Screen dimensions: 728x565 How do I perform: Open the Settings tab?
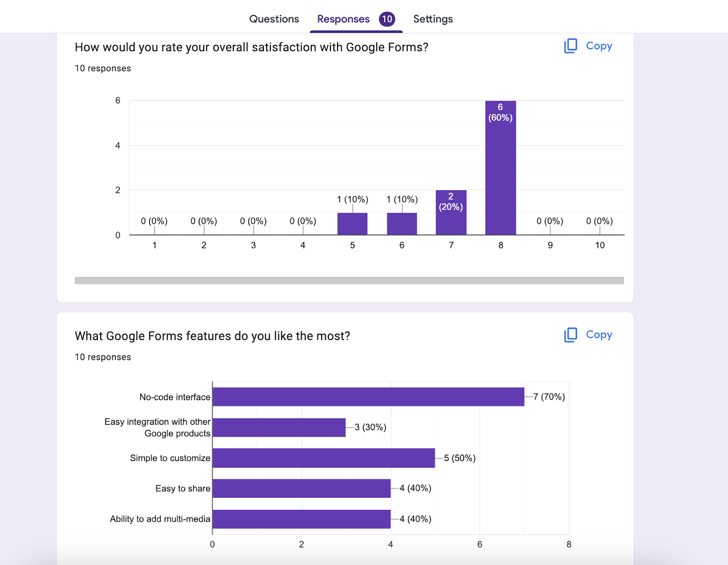click(433, 19)
